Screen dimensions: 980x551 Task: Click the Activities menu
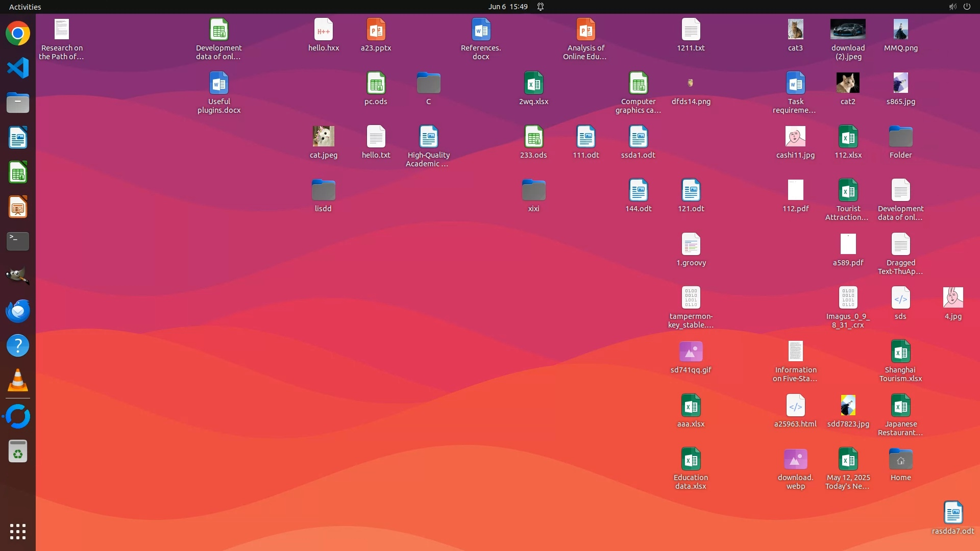pyautogui.click(x=25, y=7)
